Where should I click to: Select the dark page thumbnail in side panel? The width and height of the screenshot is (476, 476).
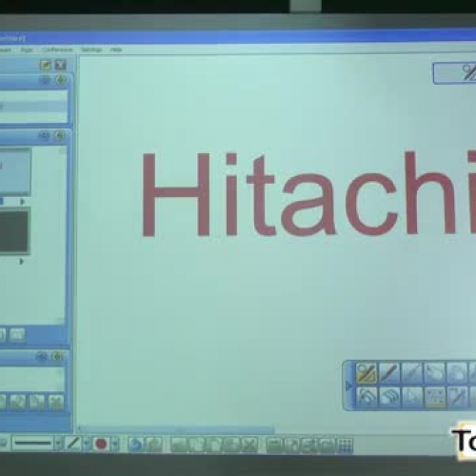coord(14,231)
